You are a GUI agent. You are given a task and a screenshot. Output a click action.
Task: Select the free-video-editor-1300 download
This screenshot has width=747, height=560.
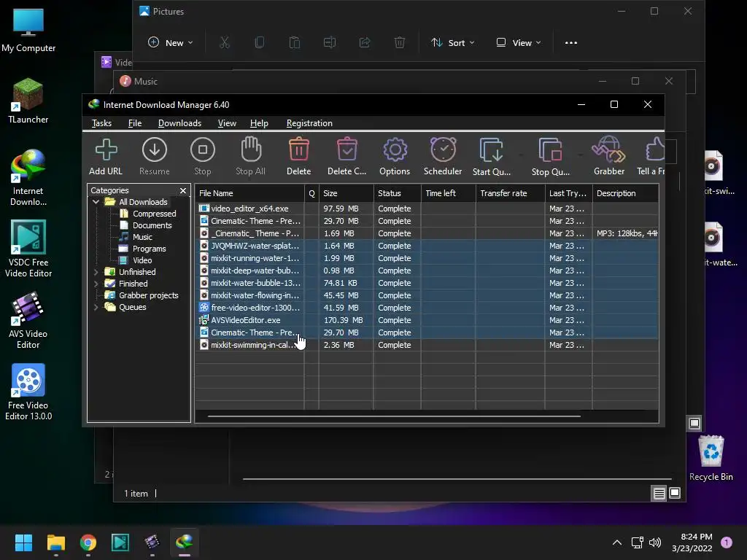(x=427, y=308)
